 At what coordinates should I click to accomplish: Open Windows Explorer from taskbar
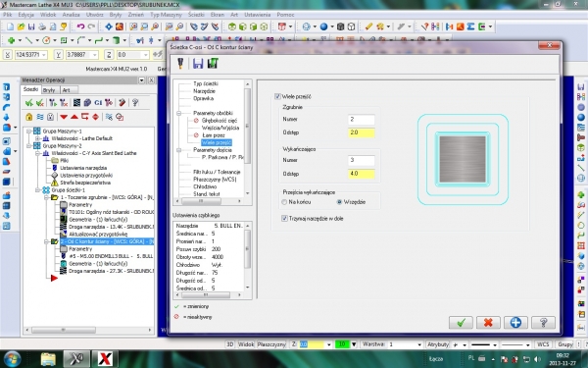48,359
